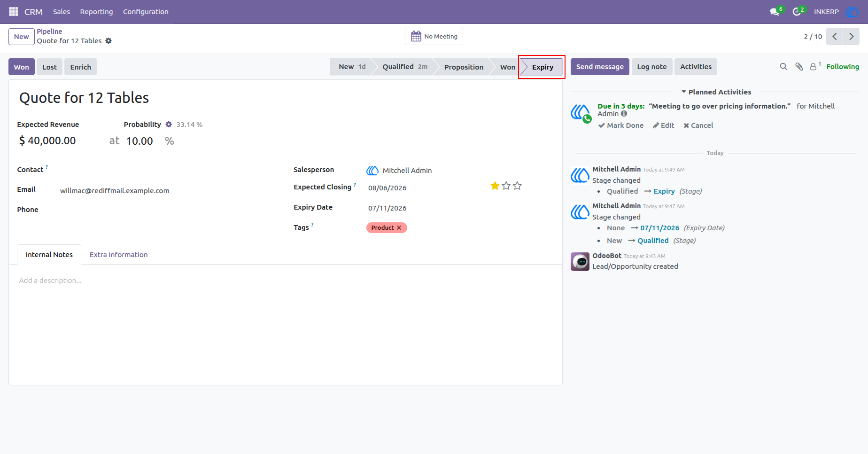Select the Proposition stage
Image resolution: width=868 pixels, height=454 pixels.
pyautogui.click(x=463, y=67)
